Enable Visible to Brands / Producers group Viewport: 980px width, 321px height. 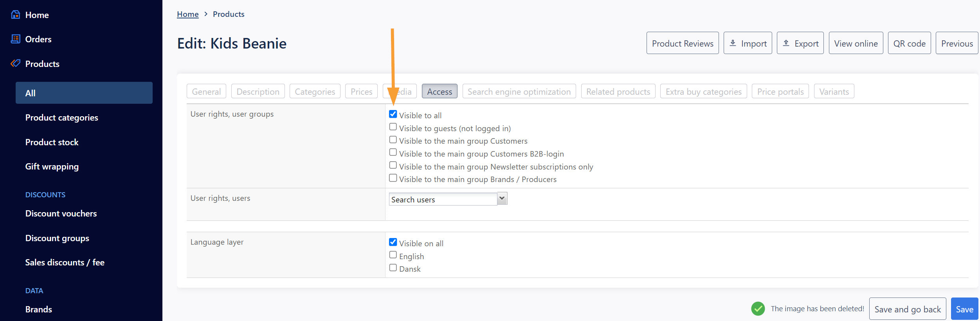pyautogui.click(x=393, y=178)
